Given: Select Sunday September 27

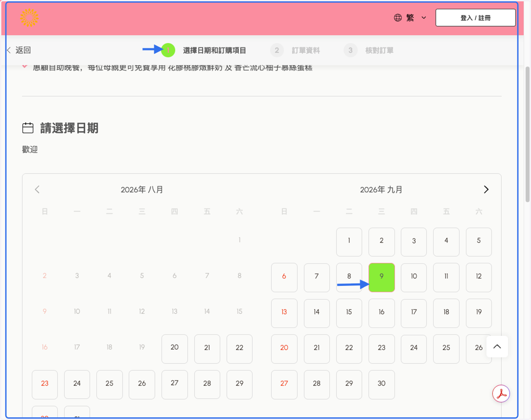Looking at the screenshot, I should 284,385.
